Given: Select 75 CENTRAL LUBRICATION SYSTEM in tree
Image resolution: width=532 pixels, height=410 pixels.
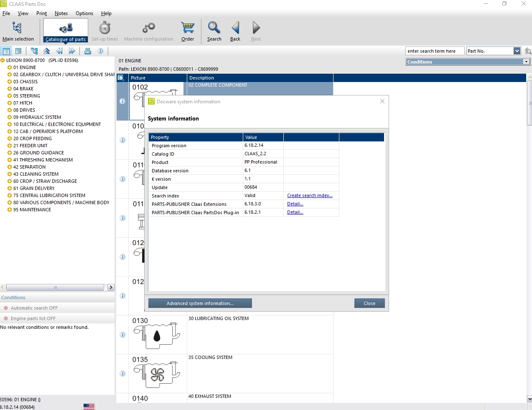Looking at the screenshot, I should coord(49,195).
